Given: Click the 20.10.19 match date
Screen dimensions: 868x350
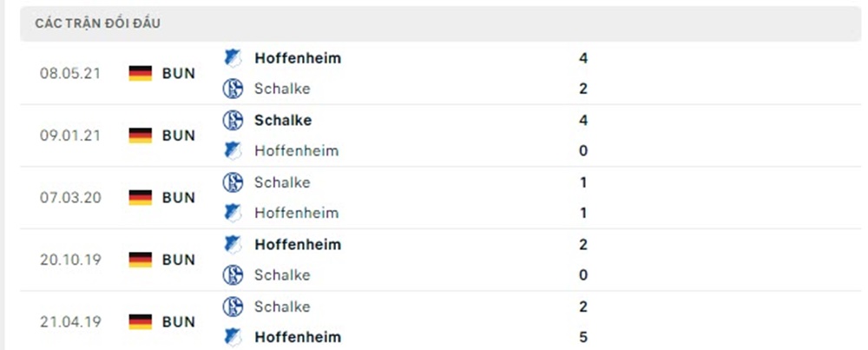Looking at the screenshot, I should (x=70, y=260).
